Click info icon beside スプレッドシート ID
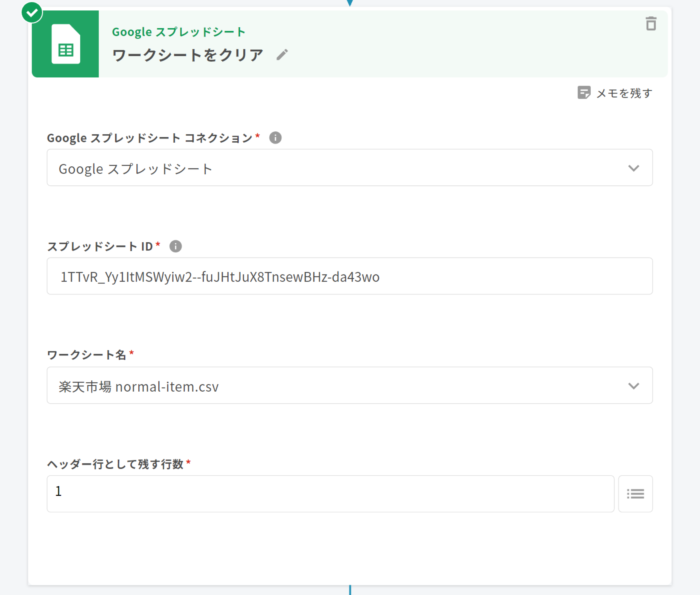 pos(175,246)
